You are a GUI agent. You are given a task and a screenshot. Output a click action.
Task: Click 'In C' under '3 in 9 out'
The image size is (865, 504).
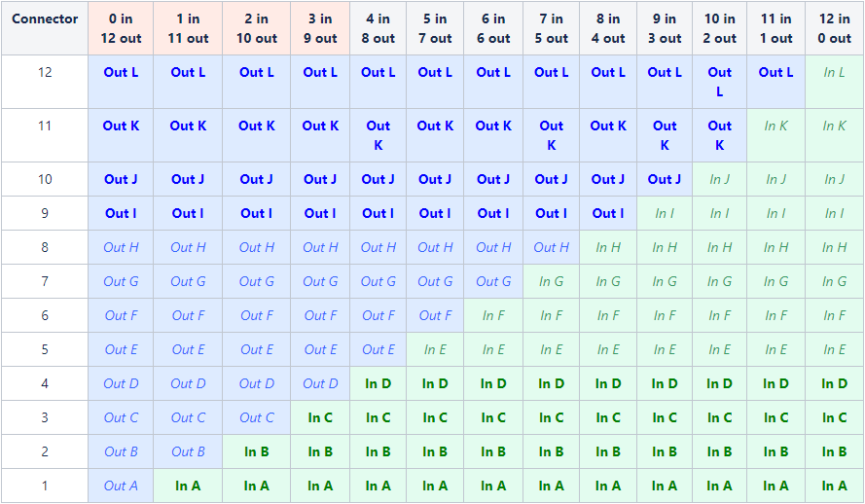click(x=320, y=418)
